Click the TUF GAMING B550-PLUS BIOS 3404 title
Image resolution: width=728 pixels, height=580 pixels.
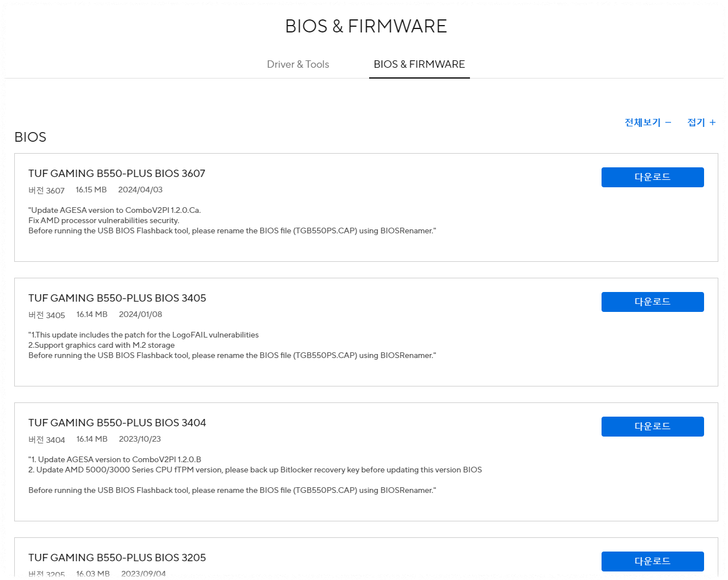[117, 423]
